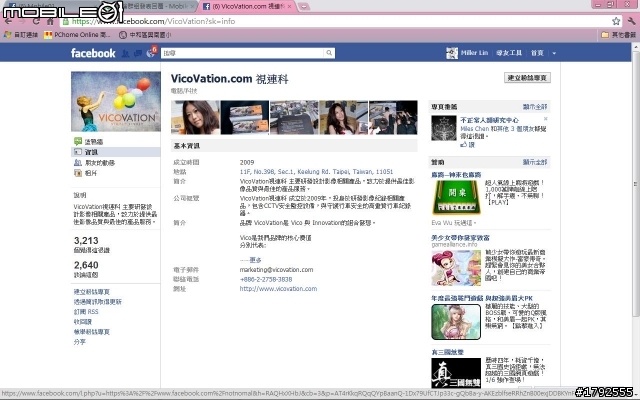Image resolution: width=640 pixels, height=400 pixels.
Task: Click inside the Facebook search field
Action: [243, 53]
